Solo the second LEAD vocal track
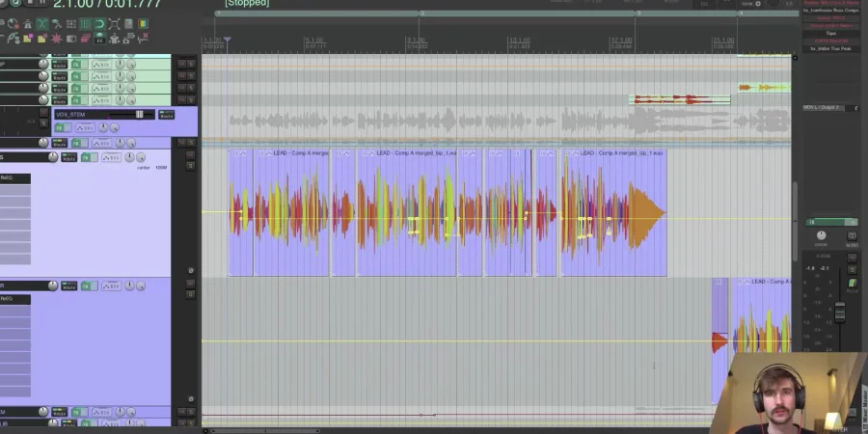Viewport: 868px width, 434px height. pos(190,294)
